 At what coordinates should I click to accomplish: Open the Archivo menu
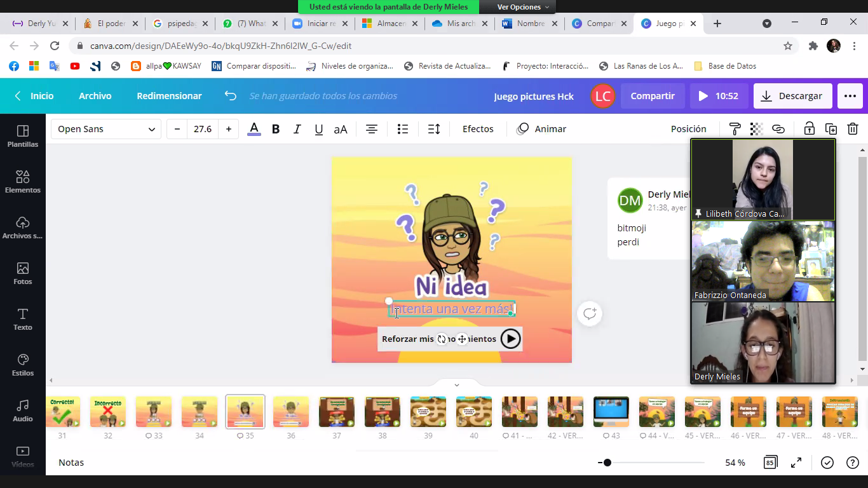point(95,96)
